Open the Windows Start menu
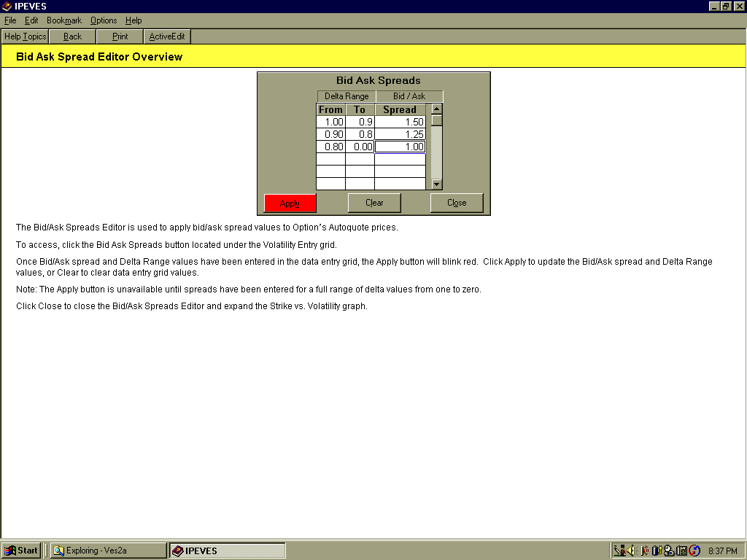The height and width of the screenshot is (560, 747). point(21,551)
